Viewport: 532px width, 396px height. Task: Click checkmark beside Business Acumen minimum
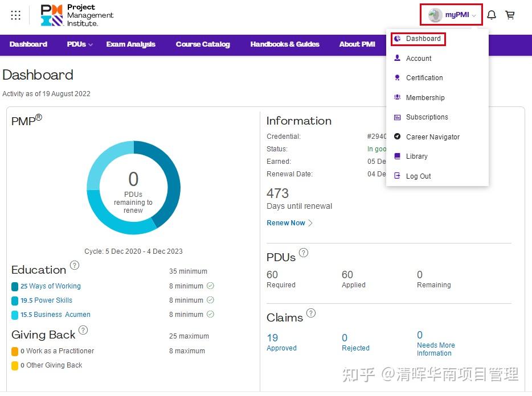[x=210, y=314]
